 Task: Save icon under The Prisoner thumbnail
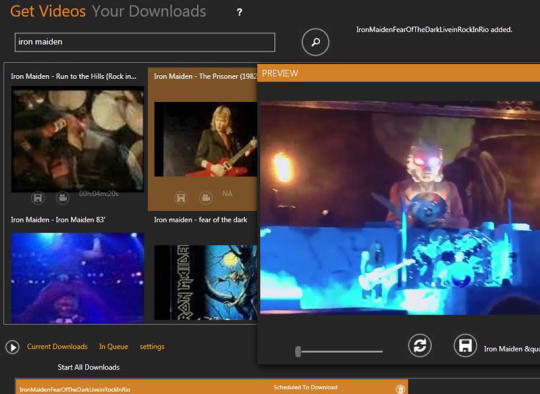coord(181,198)
